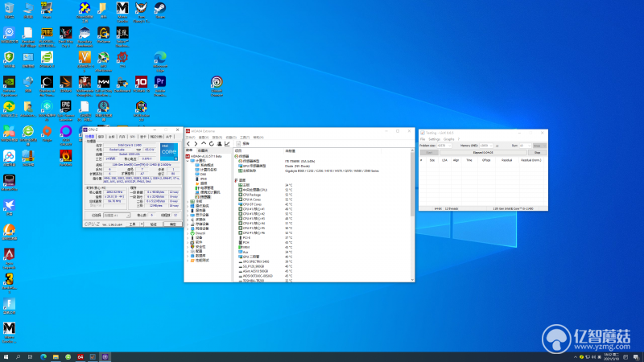Open AIDA64 文件 menu
Screen dimensions: 644x362
point(191,138)
